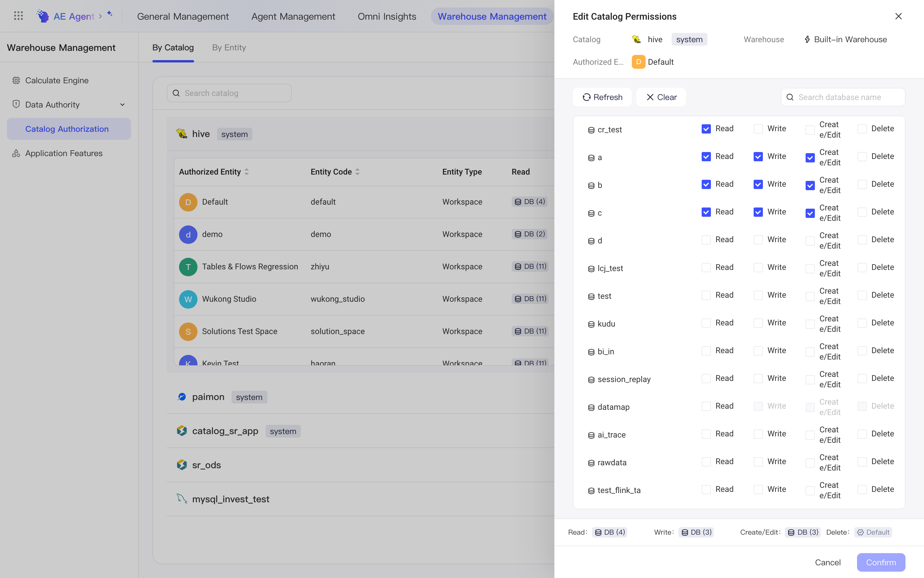Click the paimon catalog icon
Screen dimensions: 924x578
(x=182, y=397)
